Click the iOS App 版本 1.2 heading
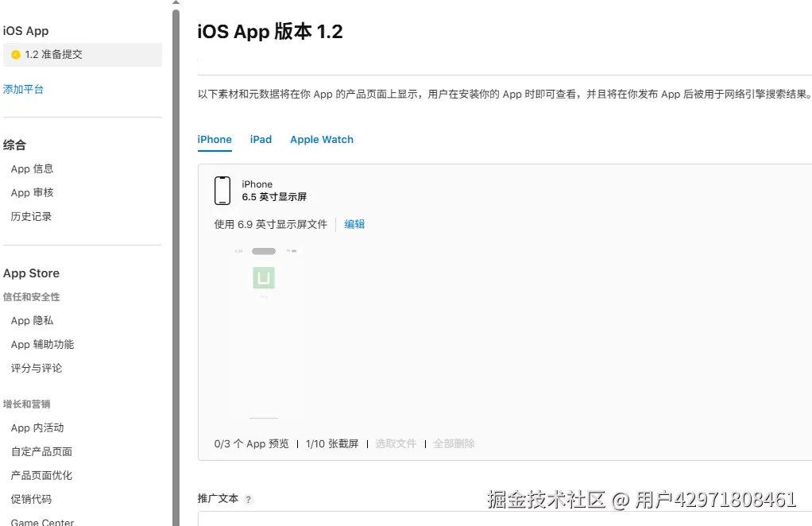This screenshot has height=526, width=812. pos(270,32)
